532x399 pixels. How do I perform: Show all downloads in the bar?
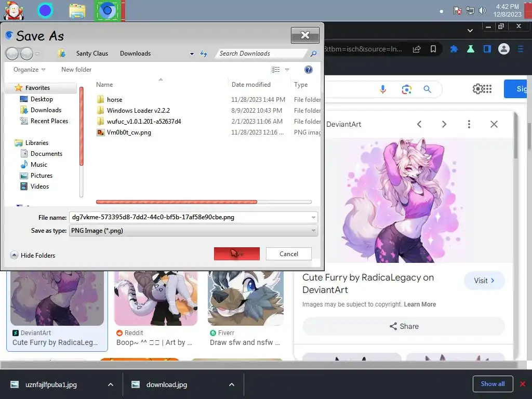coord(493,384)
